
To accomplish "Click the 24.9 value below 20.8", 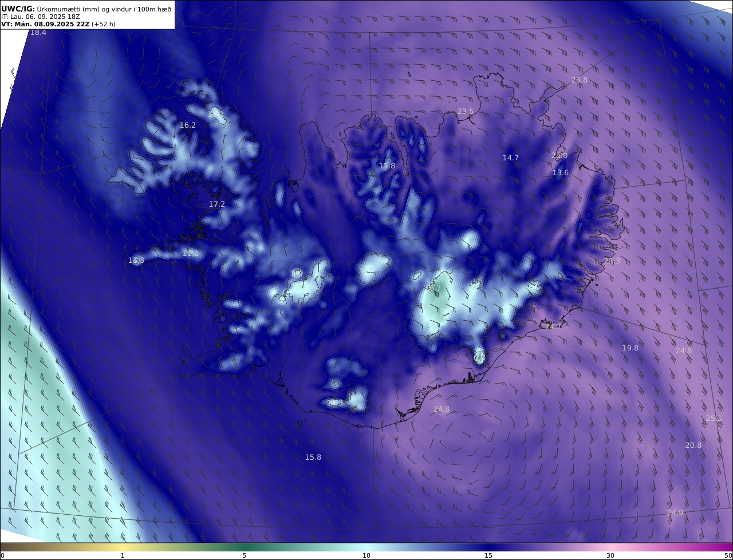I will 675,512.
